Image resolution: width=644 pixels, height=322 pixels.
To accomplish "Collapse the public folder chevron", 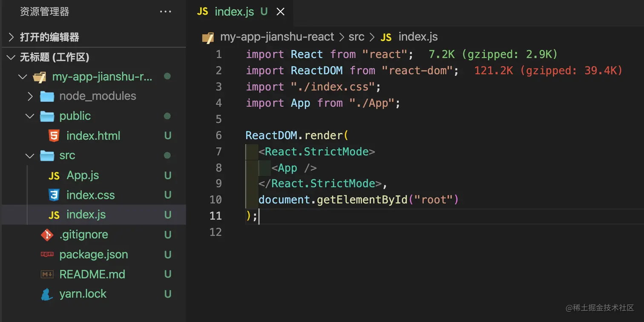I will click(30, 116).
